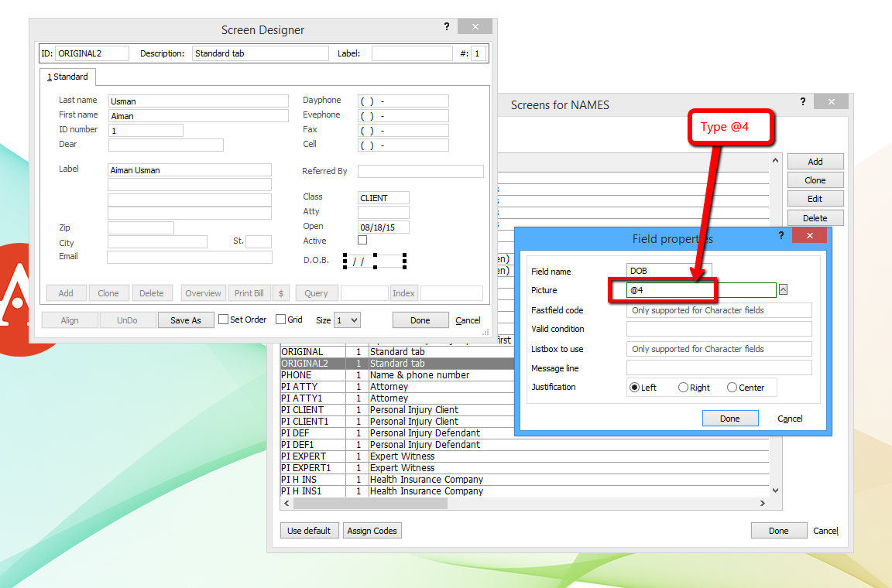Viewport: 892px width, 588px height.
Task: Click Cancel in Field properties
Action: point(790,419)
